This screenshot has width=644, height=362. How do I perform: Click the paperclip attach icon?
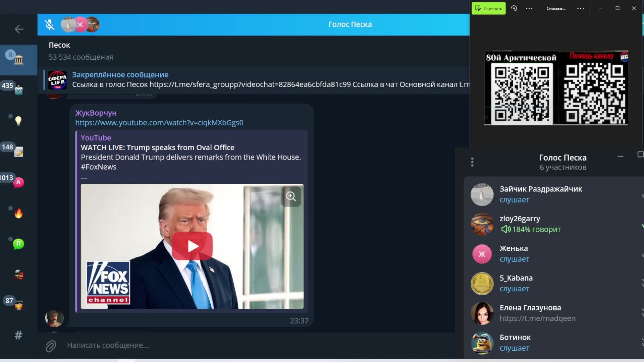pos(51,346)
